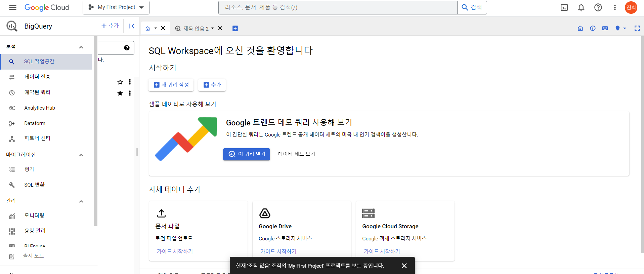
Task: Open 가이드 시작하기 for Google Cloud Storage
Action: (x=382, y=251)
